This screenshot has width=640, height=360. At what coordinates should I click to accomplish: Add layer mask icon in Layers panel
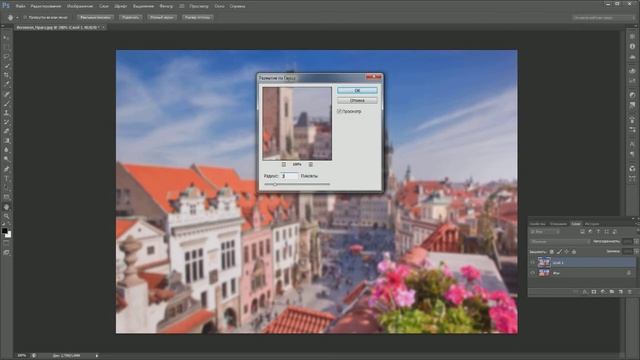[594, 292]
